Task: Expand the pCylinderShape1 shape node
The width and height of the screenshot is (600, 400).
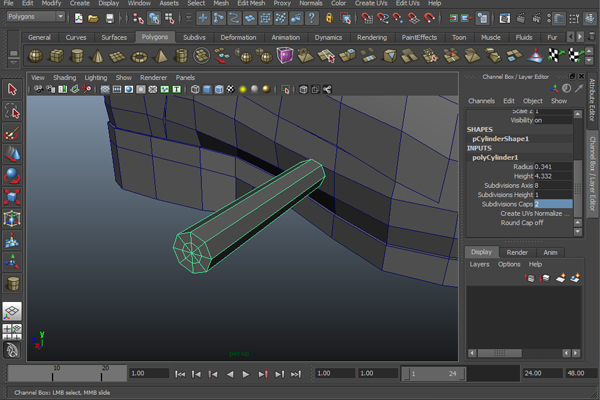Action: point(500,139)
